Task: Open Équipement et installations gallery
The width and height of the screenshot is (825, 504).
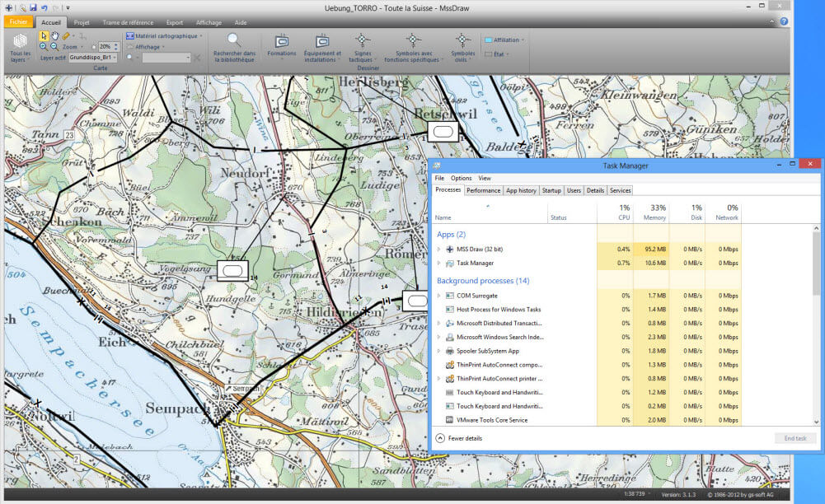Action: (x=322, y=49)
